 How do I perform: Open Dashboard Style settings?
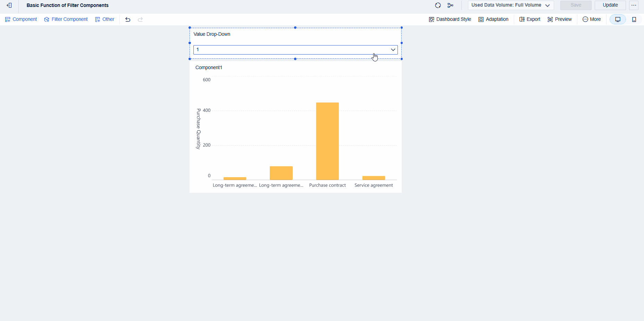pyautogui.click(x=450, y=19)
